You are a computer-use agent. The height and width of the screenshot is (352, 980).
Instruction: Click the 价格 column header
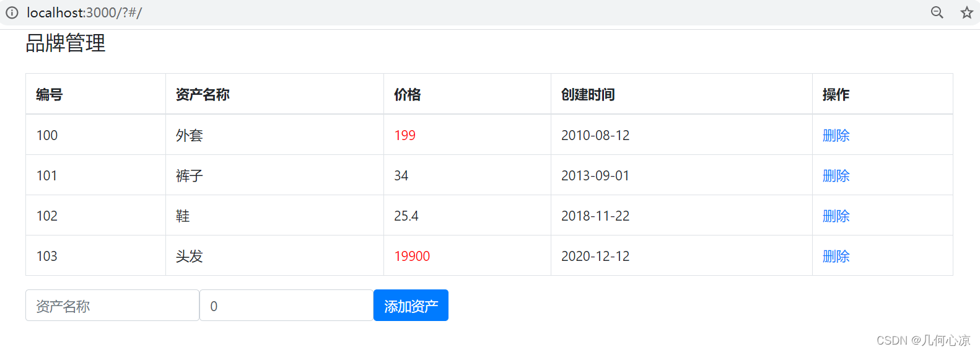coord(407,94)
